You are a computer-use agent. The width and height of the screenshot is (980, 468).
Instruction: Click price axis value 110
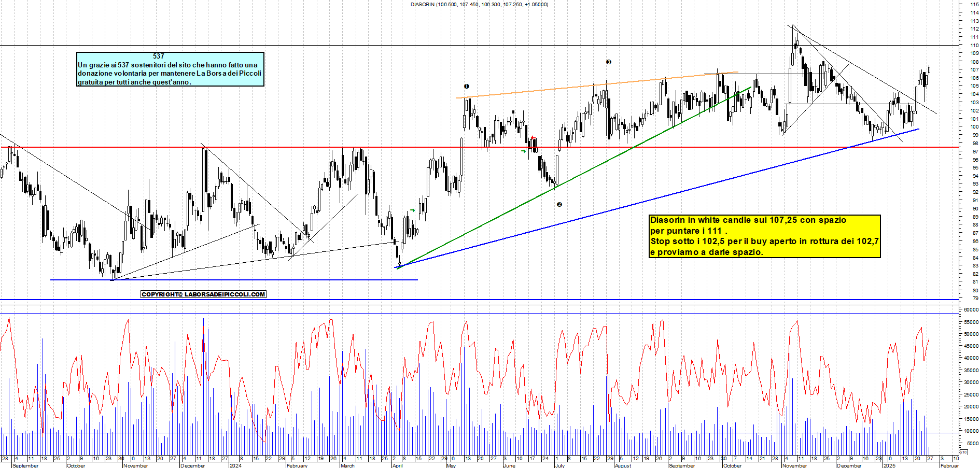coord(975,46)
